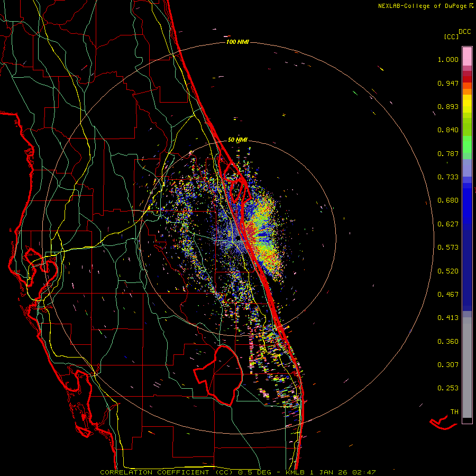The width and height of the screenshot is (476, 476).
Task: Select the 0.360 legend value
Action: click(448, 342)
